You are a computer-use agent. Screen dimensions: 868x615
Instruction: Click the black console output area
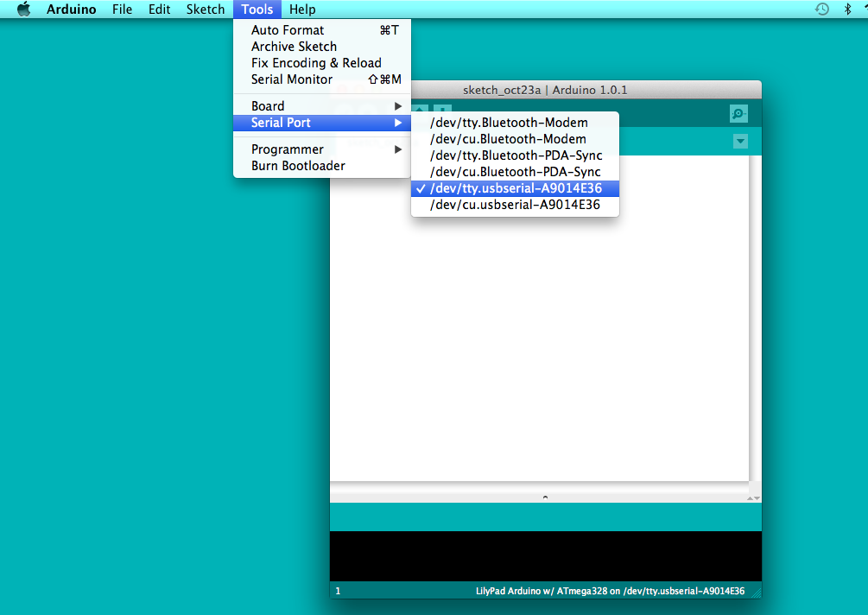pyautogui.click(x=545, y=556)
